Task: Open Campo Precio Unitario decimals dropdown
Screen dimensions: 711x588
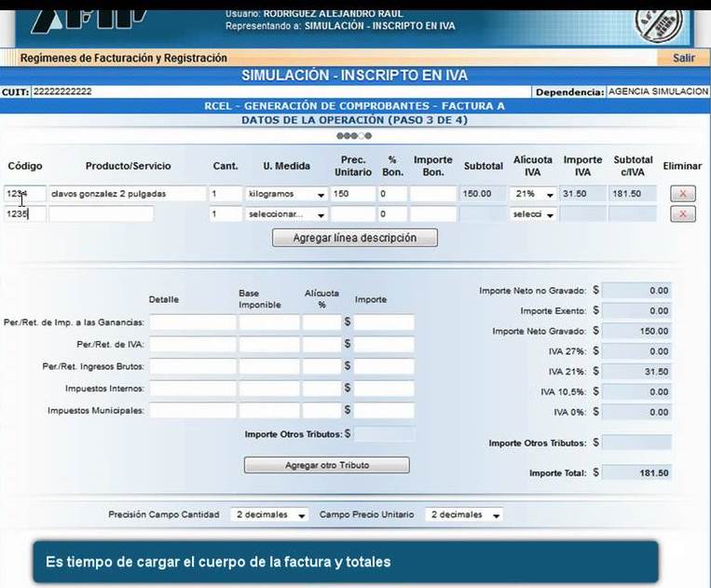Action: (x=464, y=514)
